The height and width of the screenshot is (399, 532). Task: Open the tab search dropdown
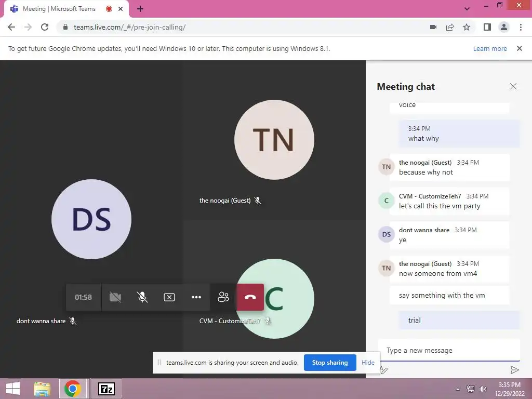click(x=467, y=9)
